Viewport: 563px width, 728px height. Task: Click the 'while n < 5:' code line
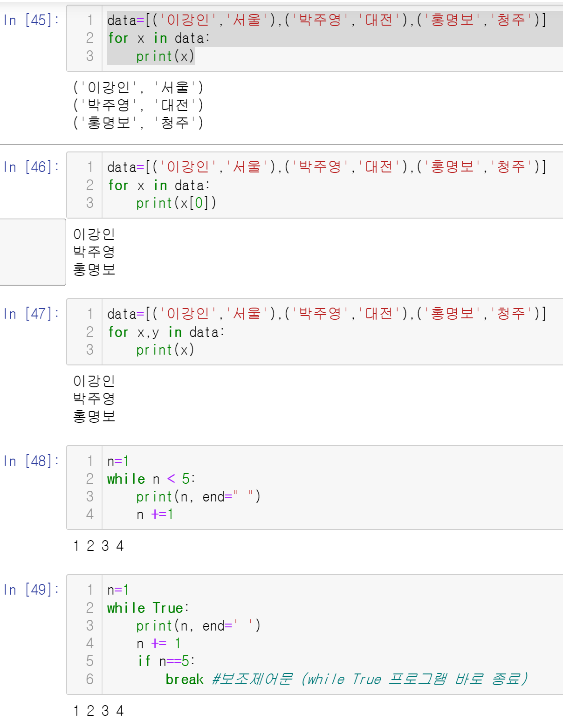(151, 479)
